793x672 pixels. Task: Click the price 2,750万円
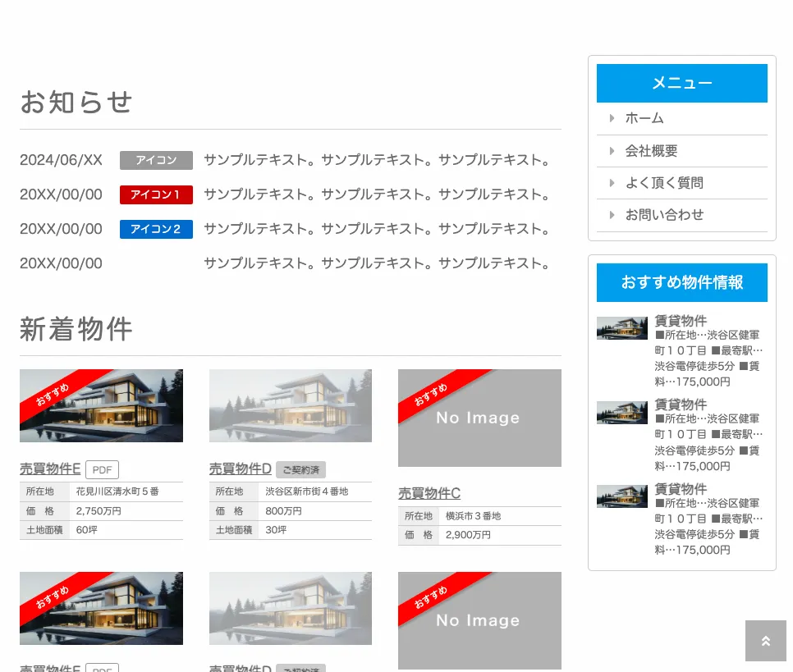(x=99, y=511)
